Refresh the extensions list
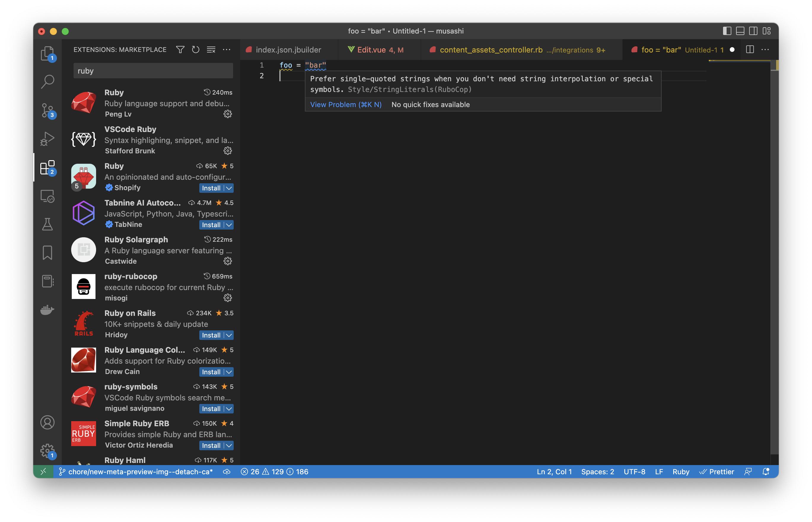Image resolution: width=812 pixels, height=522 pixels. click(x=195, y=50)
